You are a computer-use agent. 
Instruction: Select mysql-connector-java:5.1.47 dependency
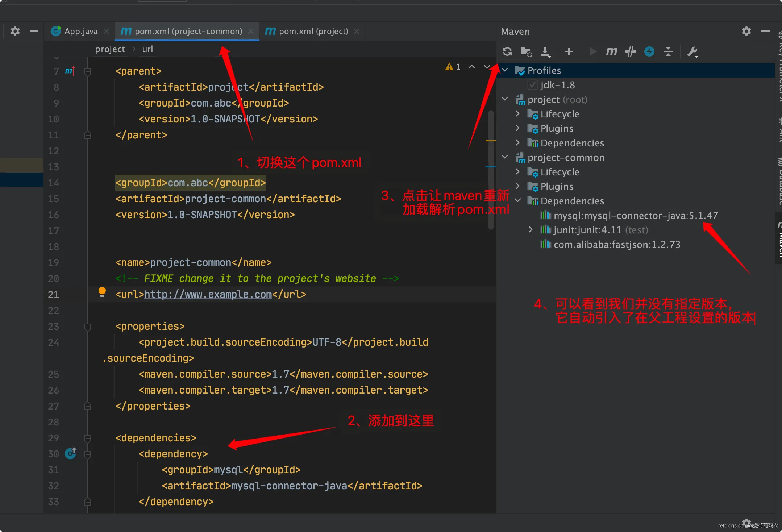(x=635, y=216)
